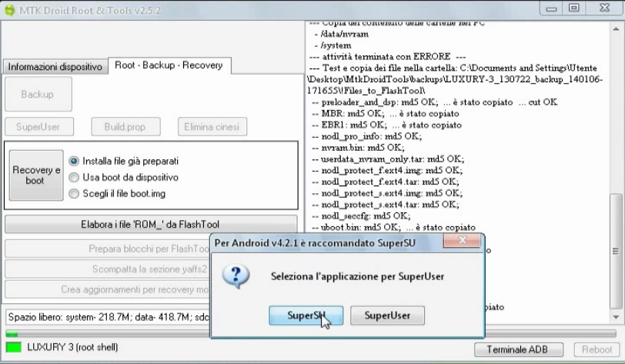Click 'nodl_pro_info: md5 OK' log line
Screen dimensions: 625x364
click(x=366, y=136)
